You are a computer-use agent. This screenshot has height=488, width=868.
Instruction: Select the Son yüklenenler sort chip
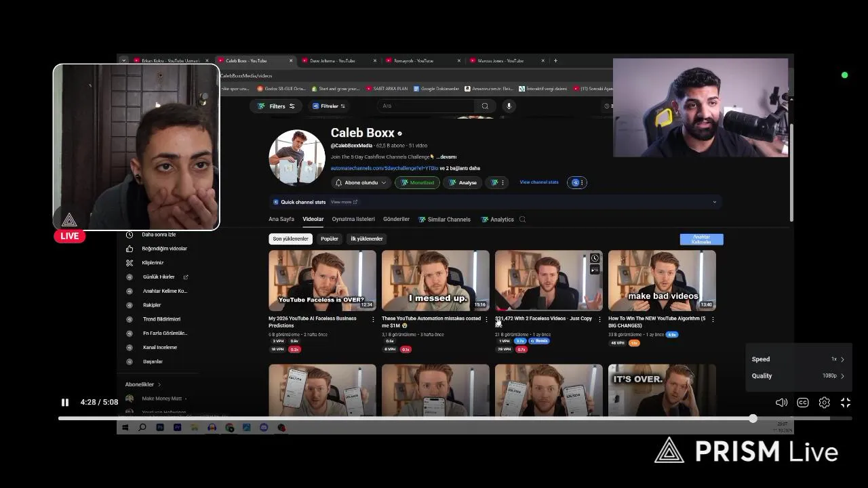tap(290, 239)
